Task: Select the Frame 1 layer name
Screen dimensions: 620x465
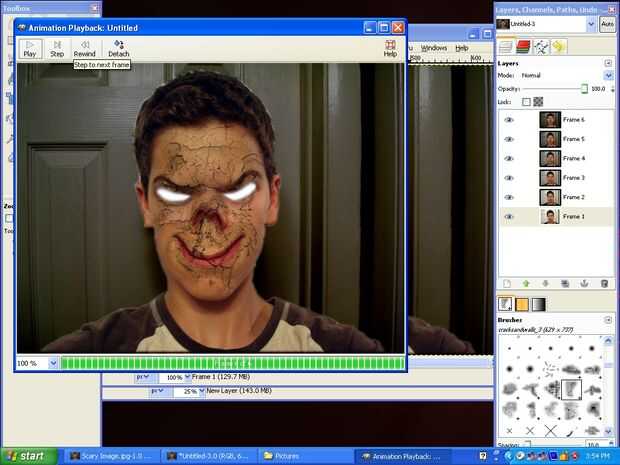Action: tap(574, 217)
